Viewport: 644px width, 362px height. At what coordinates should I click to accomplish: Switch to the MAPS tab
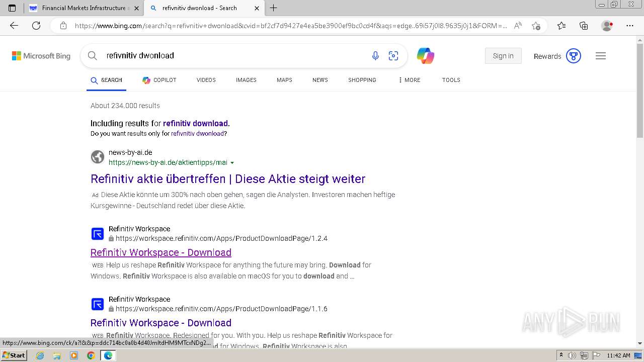click(x=284, y=80)
